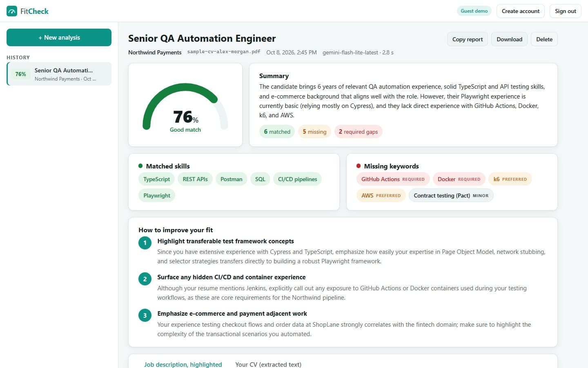Viewport: 588px width, 368px height.
Task: Download the analysis report
Action: 509,39
